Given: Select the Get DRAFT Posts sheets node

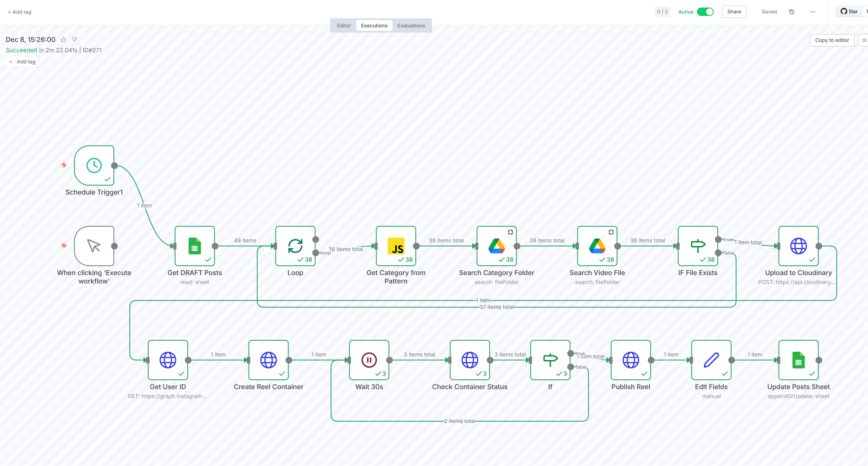Looking at the screenshot, I should (194, 246).
